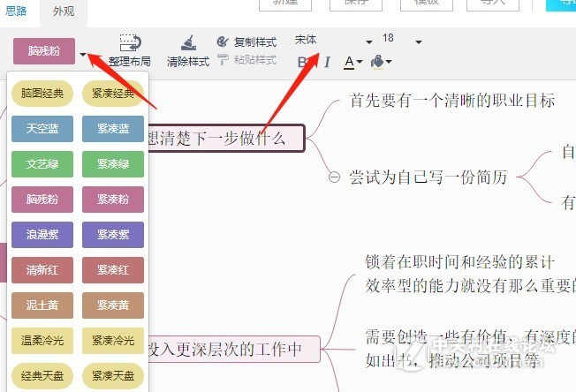Click the 复制样式 copy style icon
This screenshot has width=576, height=392.
tap(223, 41)
